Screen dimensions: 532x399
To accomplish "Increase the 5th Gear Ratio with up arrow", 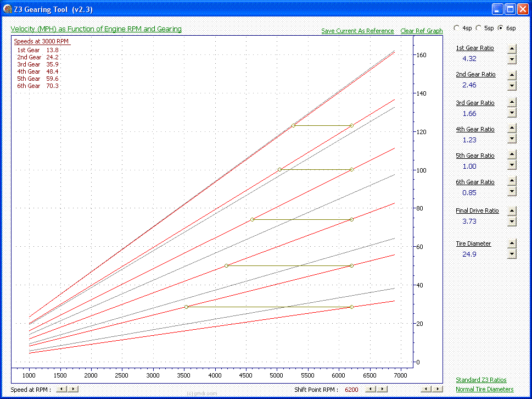I will pyautogui.click(x=512, y=155).
